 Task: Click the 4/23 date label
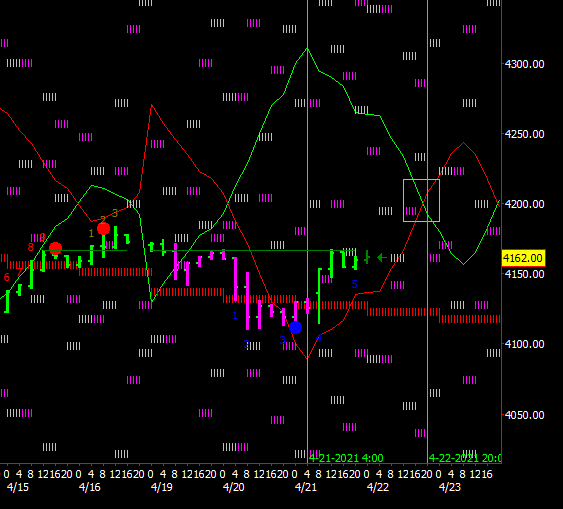[x=450, y=487]
